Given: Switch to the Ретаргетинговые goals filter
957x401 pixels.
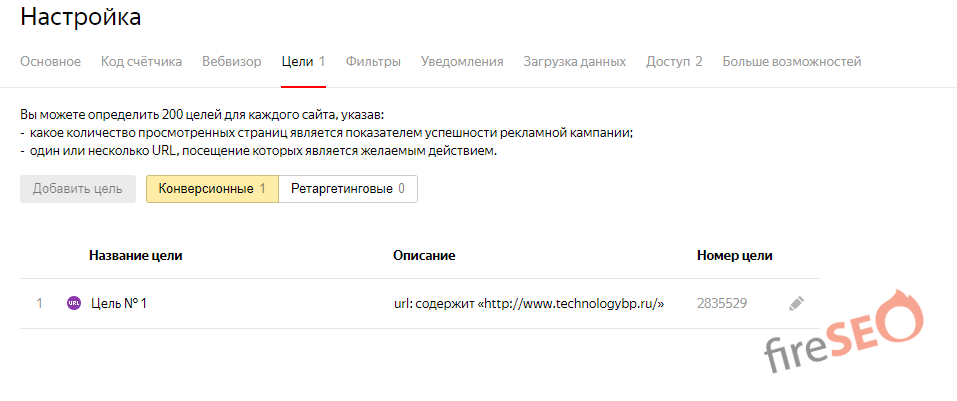Looking at the screenshot, I should pyautogui.click(x=347, y=189).
